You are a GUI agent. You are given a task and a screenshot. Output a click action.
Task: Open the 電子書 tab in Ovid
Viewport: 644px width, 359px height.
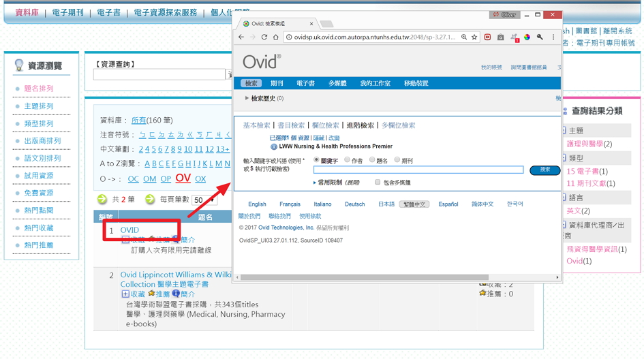point(305,83)
